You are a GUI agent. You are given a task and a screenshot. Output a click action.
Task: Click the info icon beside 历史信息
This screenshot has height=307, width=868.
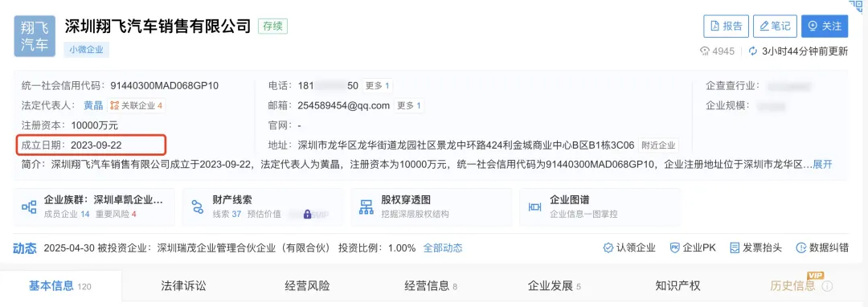click(x=827, y=287)
